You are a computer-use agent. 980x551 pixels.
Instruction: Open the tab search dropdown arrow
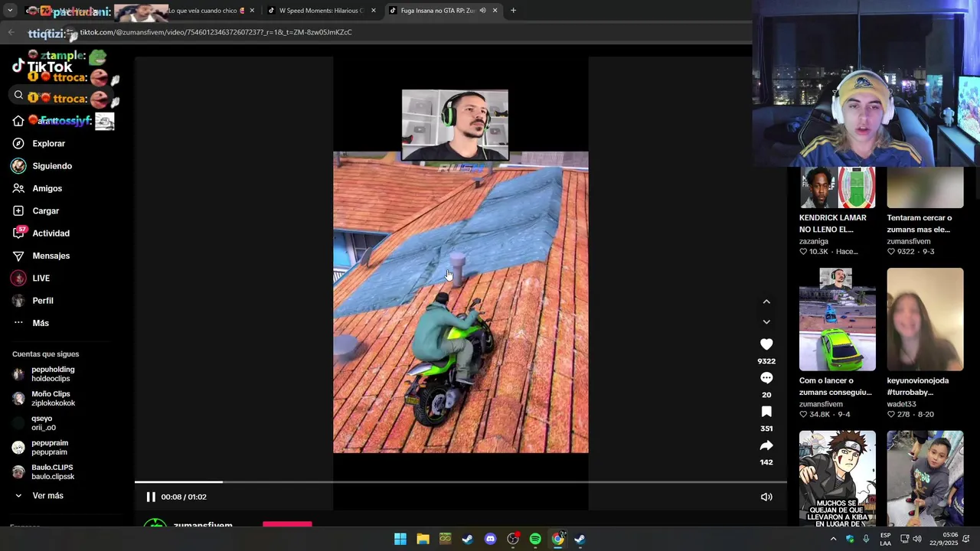(10, 11)
